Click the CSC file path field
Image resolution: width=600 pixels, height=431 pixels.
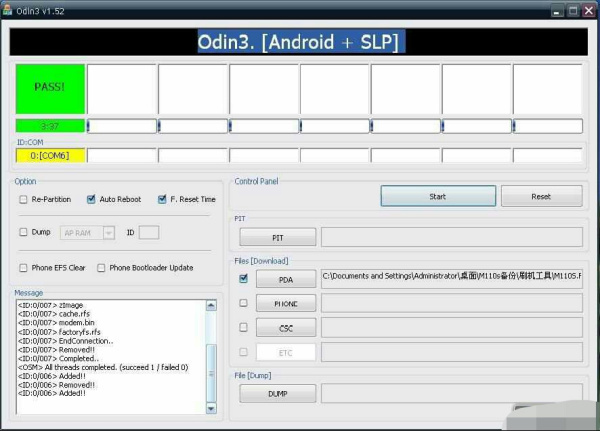point(452,328)
